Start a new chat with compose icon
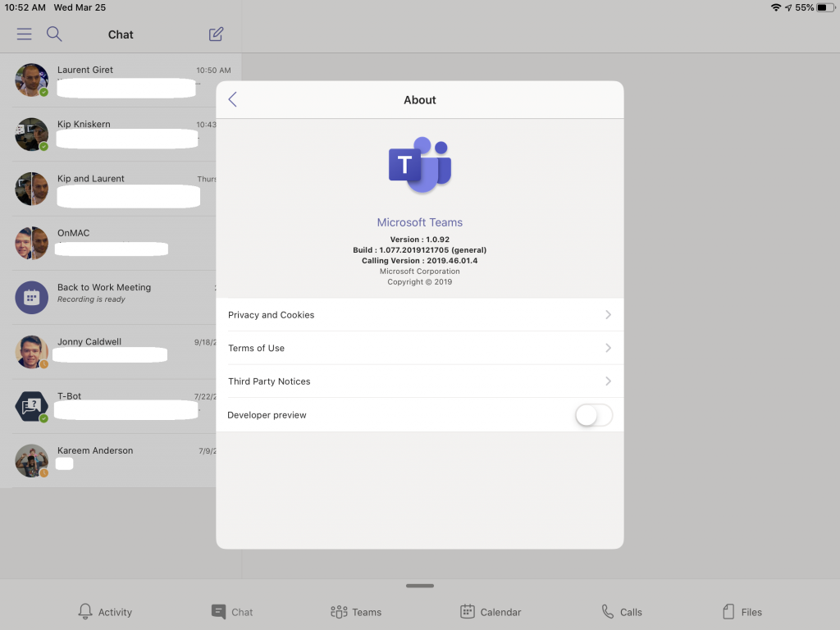The height and width of the screenshot is (630, 840). [216, 34]
